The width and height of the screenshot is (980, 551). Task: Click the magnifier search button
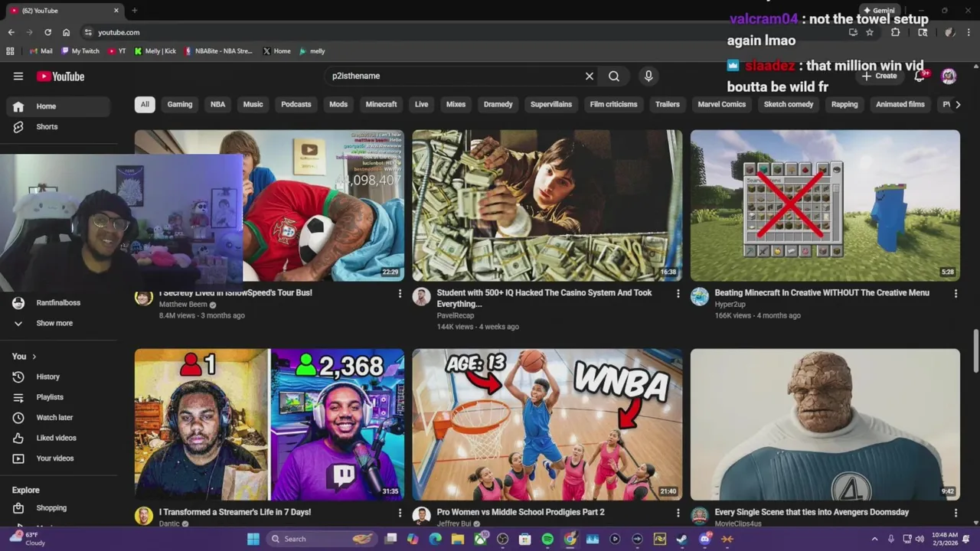tap(614, 76)
